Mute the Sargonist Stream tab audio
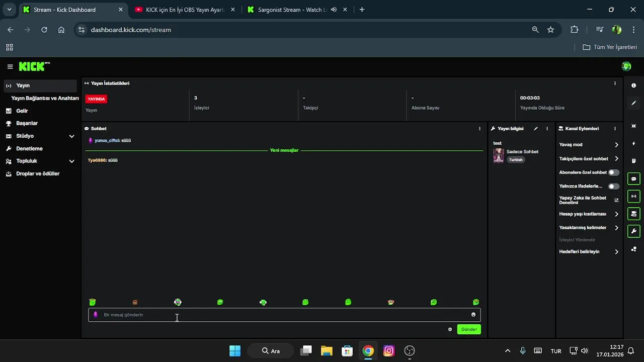This screenshot has height=362, width=644. 334,10
